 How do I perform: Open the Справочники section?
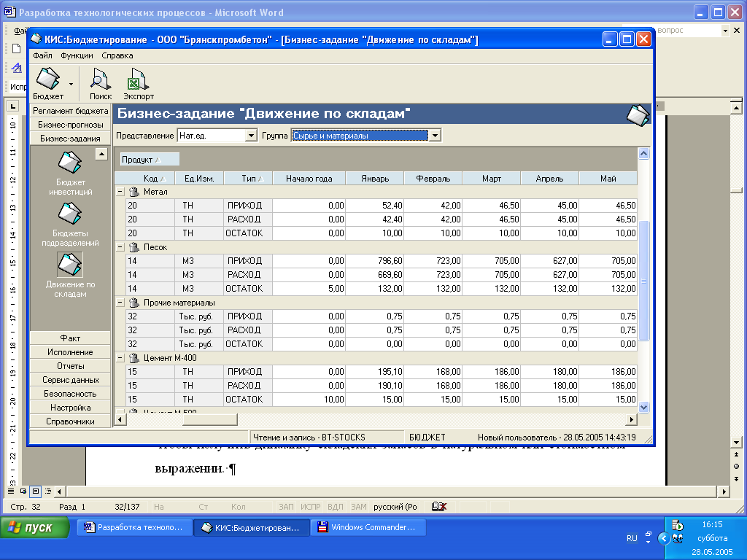click(71, 421)
